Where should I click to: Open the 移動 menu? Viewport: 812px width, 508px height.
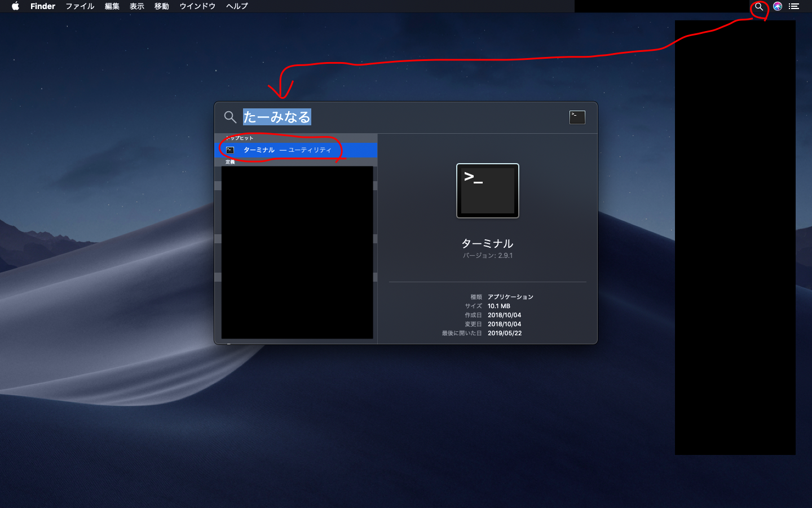tap(161, 6)
